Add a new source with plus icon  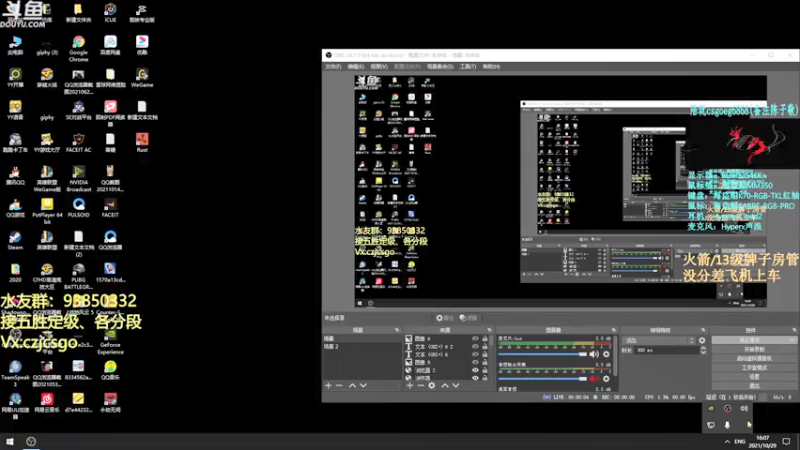click(x=410, y=385)
